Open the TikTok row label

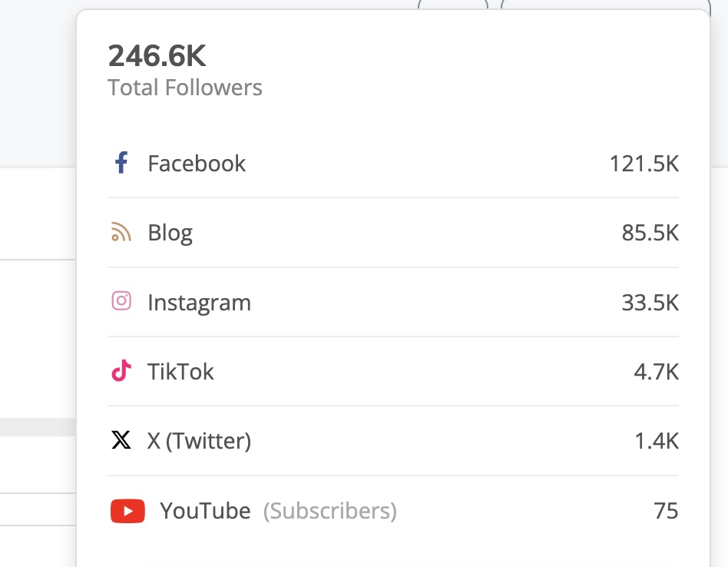tap(180, 372)
